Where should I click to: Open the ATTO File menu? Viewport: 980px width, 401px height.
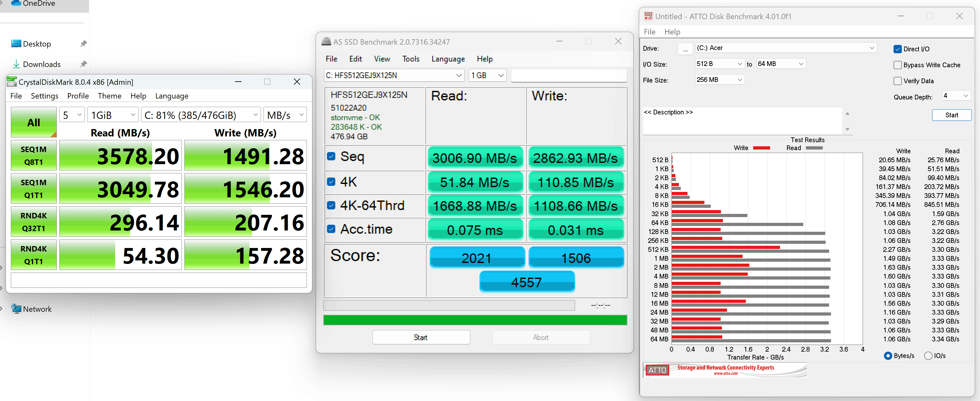[650, 32]
